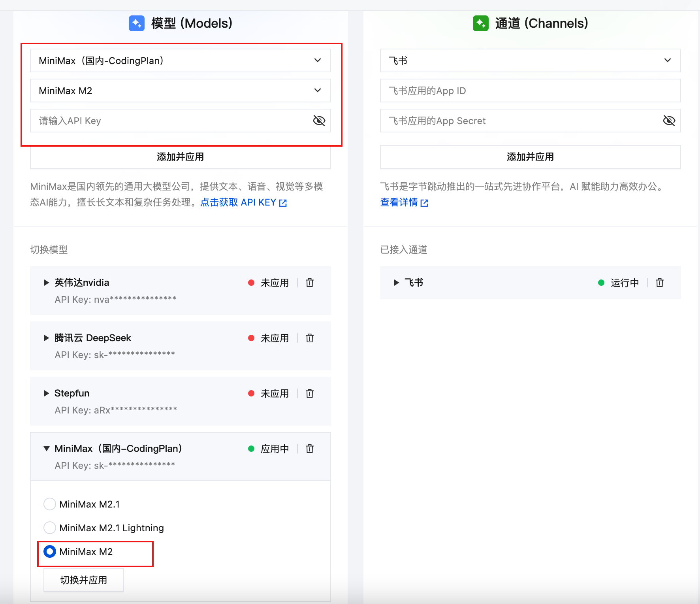Expand the 腾讯云 DeepSeek model row
700x604 pixels.
pos(47,338)
